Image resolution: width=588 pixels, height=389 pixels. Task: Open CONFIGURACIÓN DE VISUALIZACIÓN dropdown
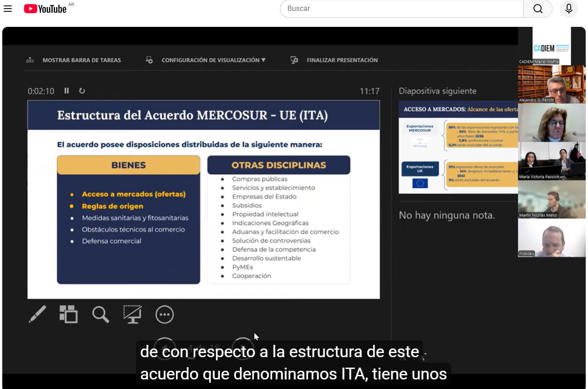point(214,60)
